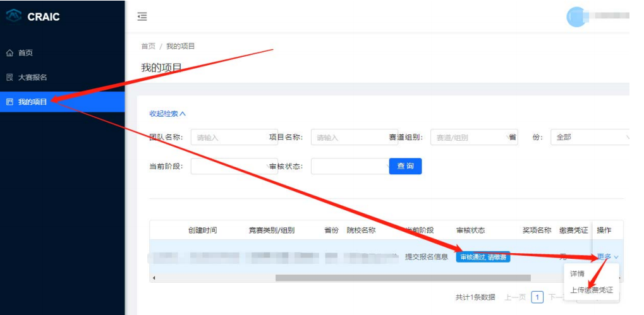Click 首页 in the breadcrumb
Viewport: 644px width, 315px height.
click(x=148, y=46)
